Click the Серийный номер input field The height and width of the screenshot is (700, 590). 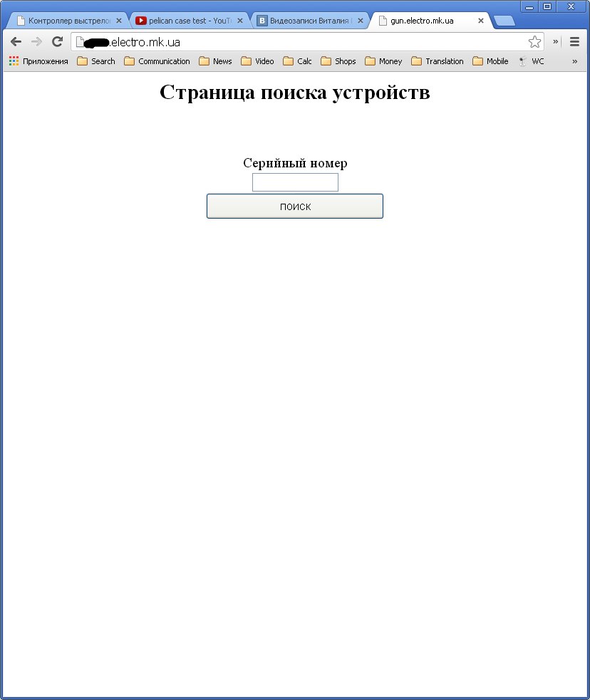[x=295, y=182]
